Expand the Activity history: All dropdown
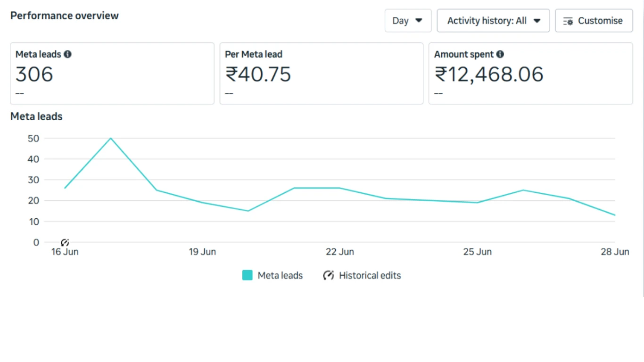644x362 pixels. coord(493,21)
